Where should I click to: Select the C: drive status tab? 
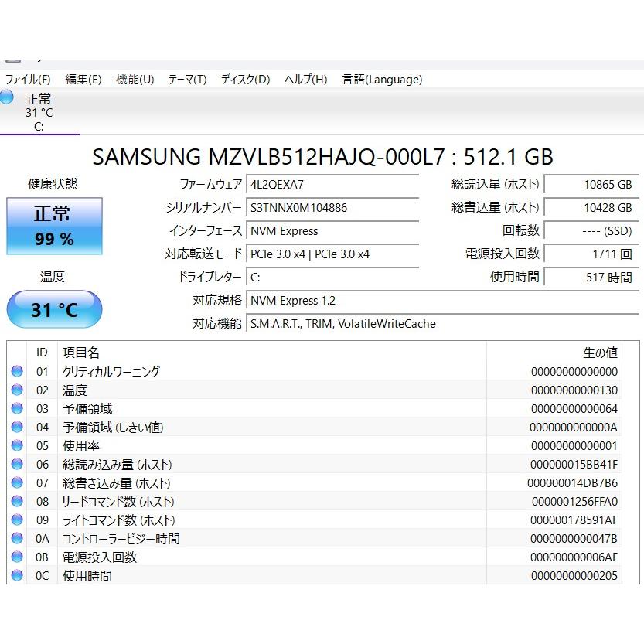click(39, 111)
